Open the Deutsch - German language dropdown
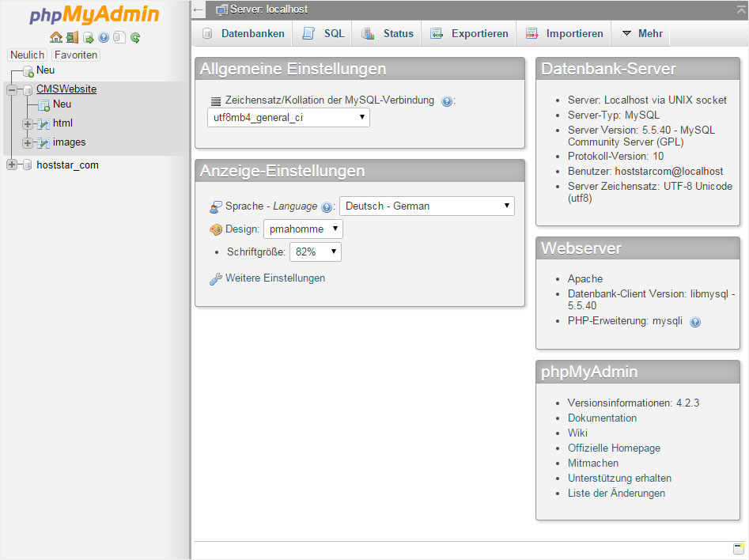The width and height of the screenshot is (749, 560). pos(427,206)
